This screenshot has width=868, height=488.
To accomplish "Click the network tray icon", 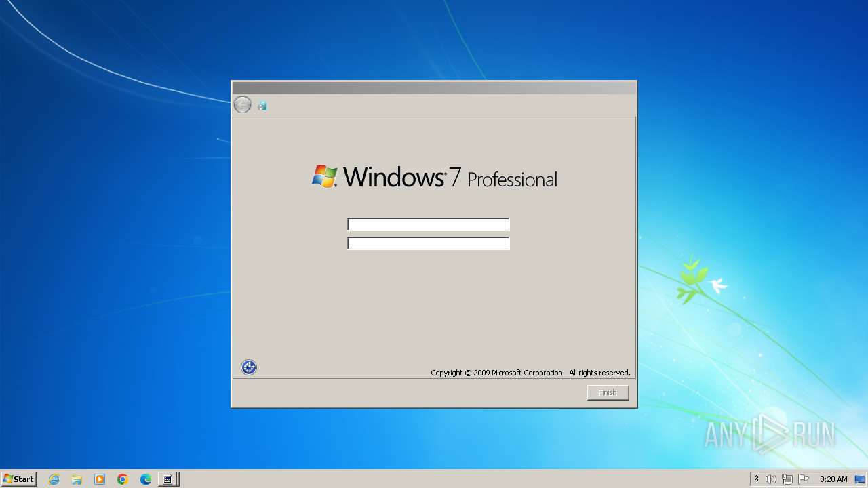I will point(787,479).
